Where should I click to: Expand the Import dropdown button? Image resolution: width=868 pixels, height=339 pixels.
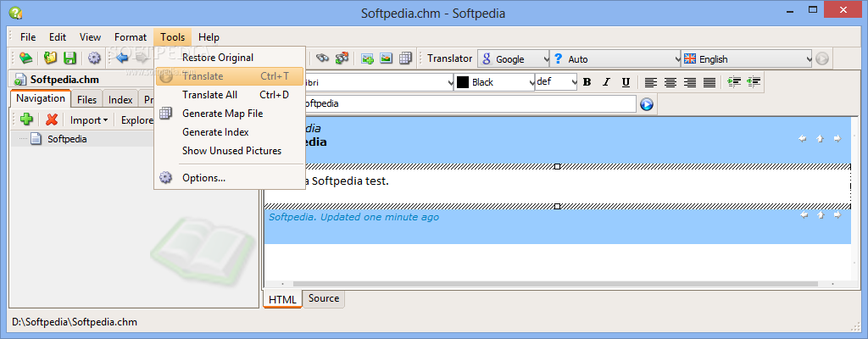pyautogui.click(x=88, y=120)
